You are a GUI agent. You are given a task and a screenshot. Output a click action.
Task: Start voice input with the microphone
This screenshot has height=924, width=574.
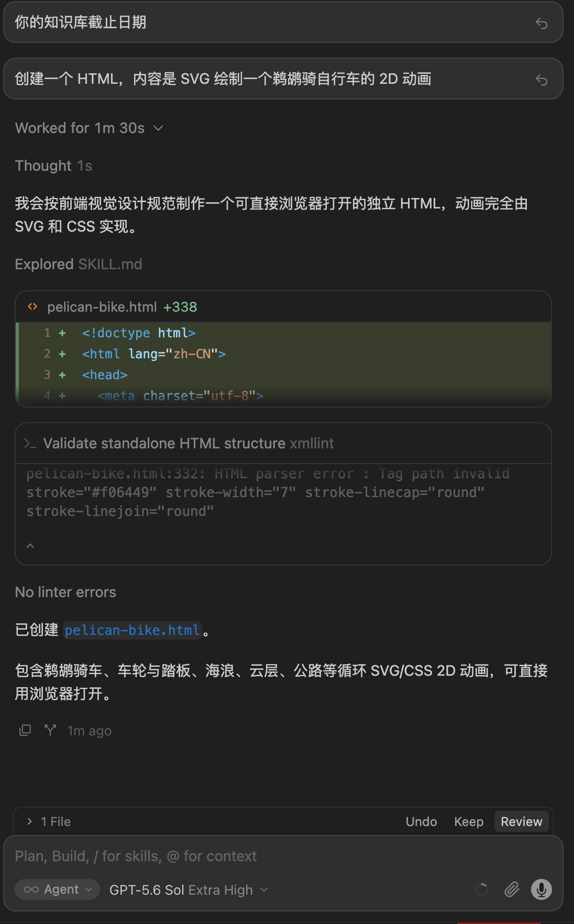click(x=541, y=889)
